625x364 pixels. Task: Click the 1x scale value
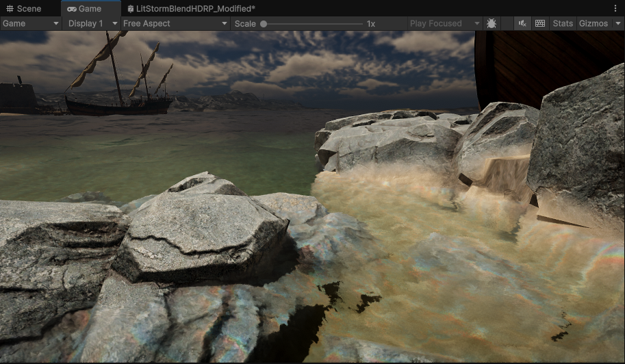pyautogui.click(x=371, y=23)
